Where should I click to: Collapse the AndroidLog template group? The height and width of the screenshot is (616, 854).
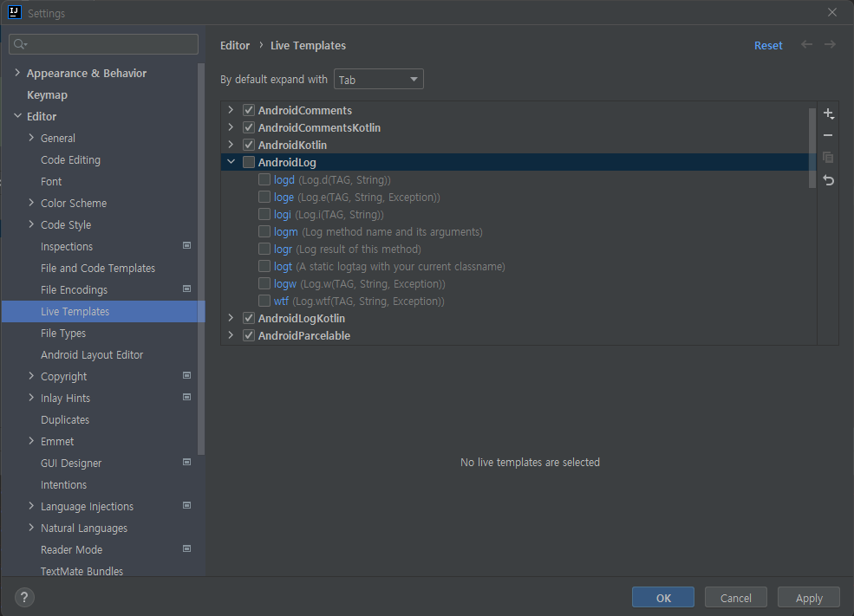pyautogui.click(x=231, y=162)
